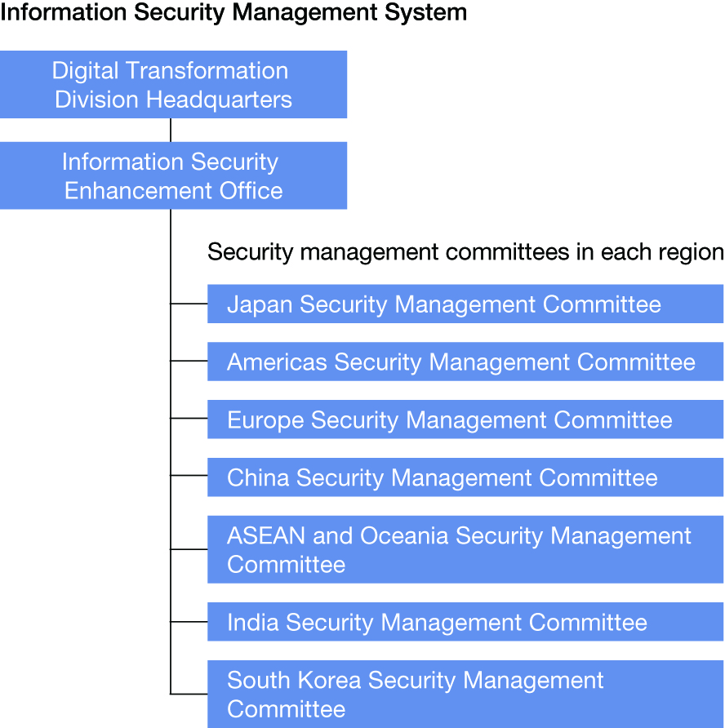Click Europe Security Management Committee box
The width and height of the screenshot is (725, 728).
click(465, 419)
